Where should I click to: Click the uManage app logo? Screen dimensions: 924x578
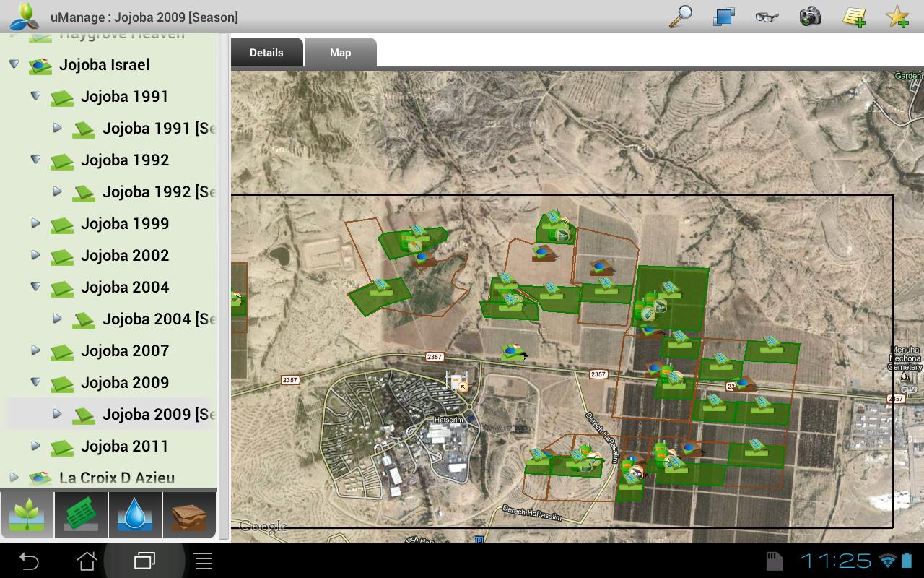24,16
